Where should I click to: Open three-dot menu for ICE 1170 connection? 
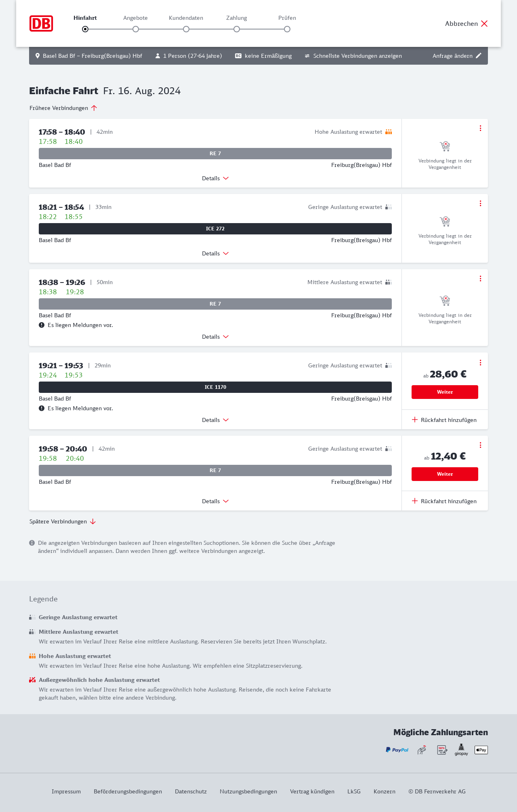pyautogui.click(x=480, y=363)
